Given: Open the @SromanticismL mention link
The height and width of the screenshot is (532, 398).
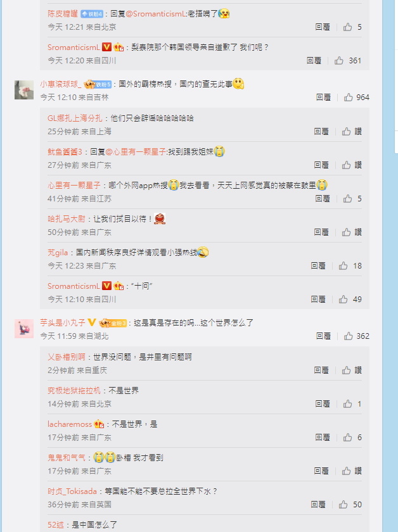Looking at the screenshot, I should (x=156, y=14).
